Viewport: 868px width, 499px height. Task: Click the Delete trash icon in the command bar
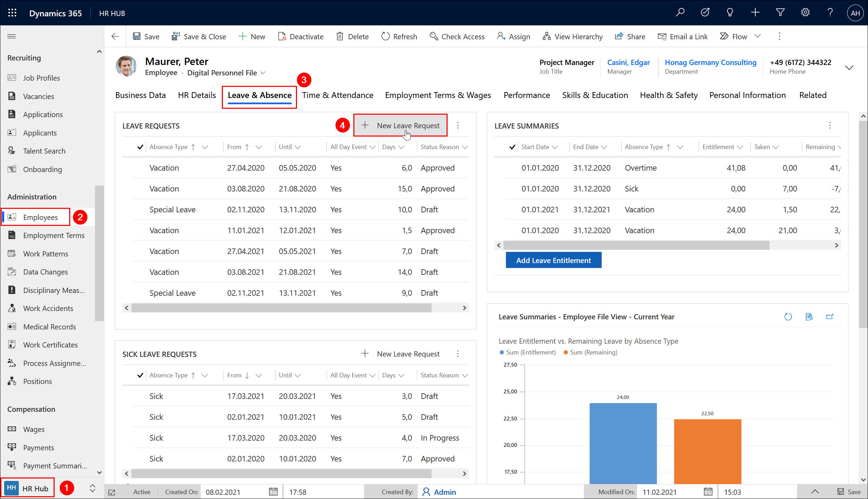click(340, 36)
